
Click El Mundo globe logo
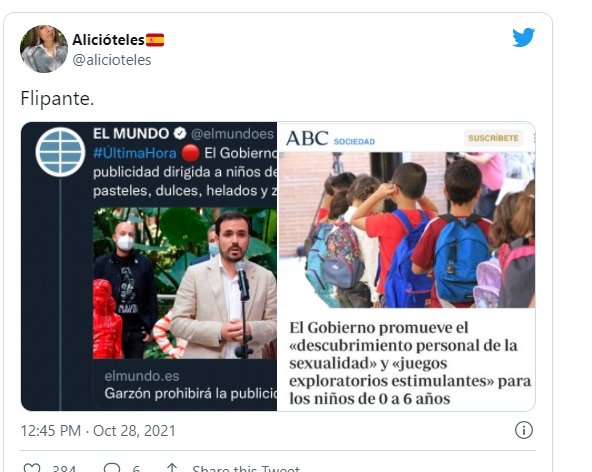click(x=60, y=152)
